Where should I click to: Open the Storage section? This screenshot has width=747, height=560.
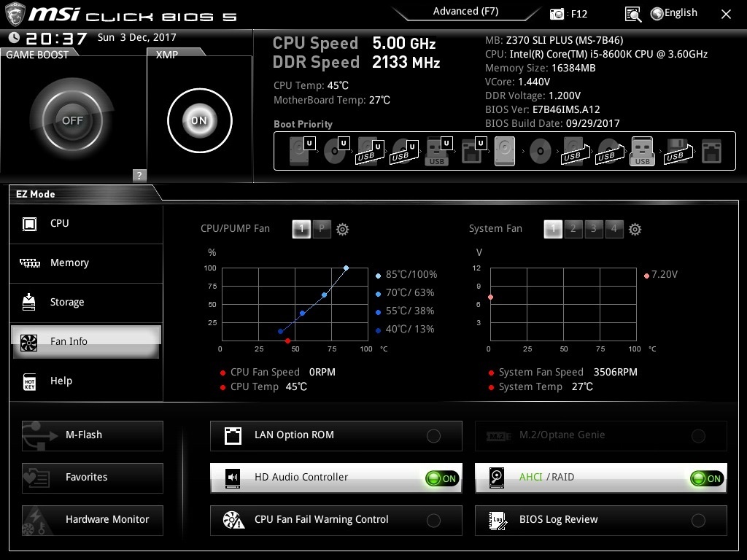pos(86,303)
